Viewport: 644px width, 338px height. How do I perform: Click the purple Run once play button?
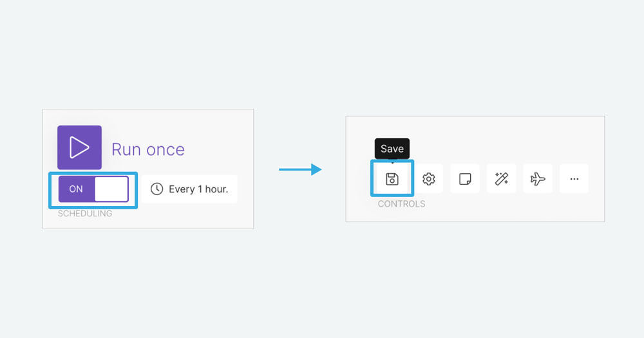click(x=79, y=147)
